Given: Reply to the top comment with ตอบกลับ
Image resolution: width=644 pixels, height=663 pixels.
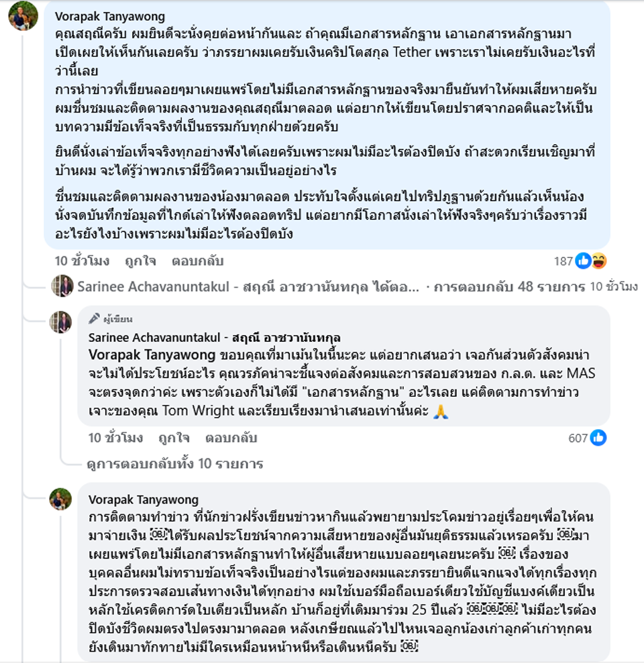Looking at the screenshot, I should click(197, 261).
